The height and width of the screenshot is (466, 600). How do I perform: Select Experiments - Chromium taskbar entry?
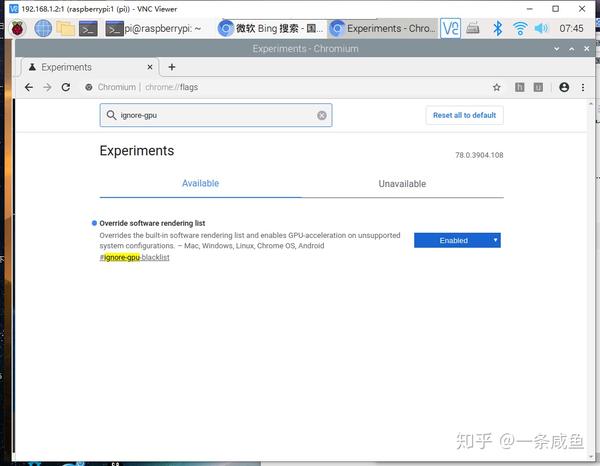pos(383,29)
